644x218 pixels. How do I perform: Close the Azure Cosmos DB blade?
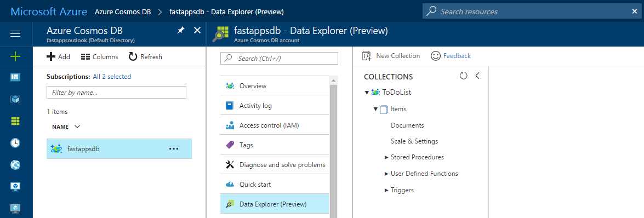click(197, 30)
